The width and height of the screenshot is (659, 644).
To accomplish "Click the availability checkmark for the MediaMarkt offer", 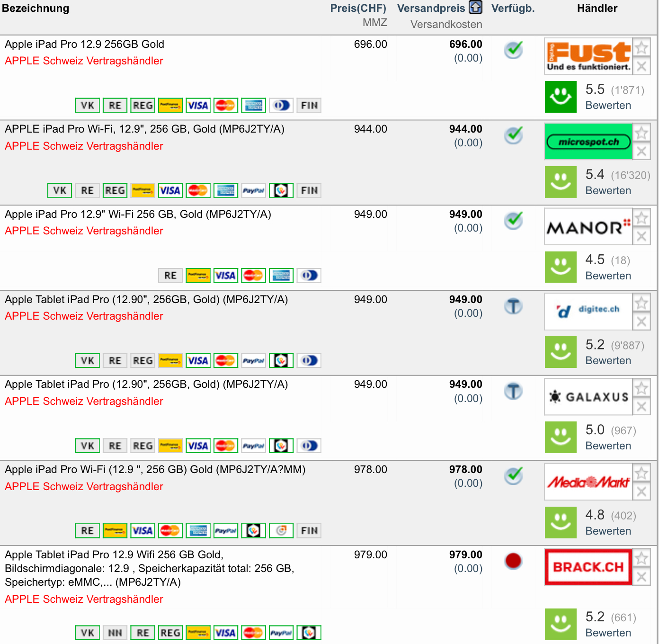I will (513, 475).
